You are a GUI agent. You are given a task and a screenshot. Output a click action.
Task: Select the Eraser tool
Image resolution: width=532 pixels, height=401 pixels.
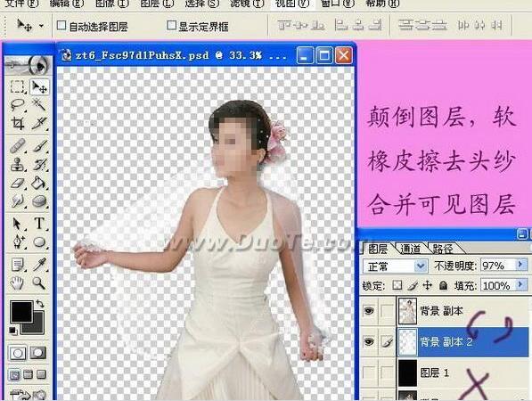coord(17,184)
